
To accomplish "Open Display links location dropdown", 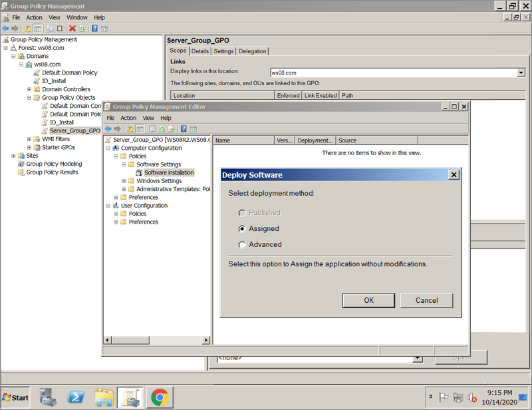I will [521, 73].
